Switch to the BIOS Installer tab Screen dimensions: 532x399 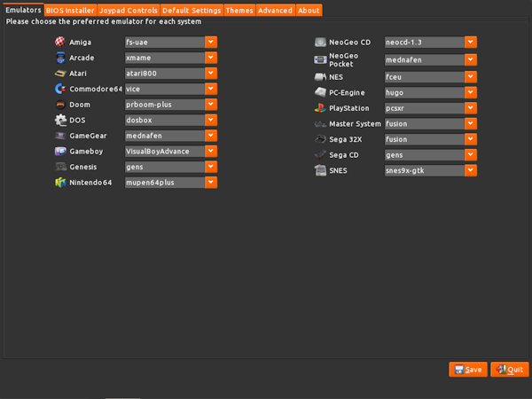tap(70, 11)
